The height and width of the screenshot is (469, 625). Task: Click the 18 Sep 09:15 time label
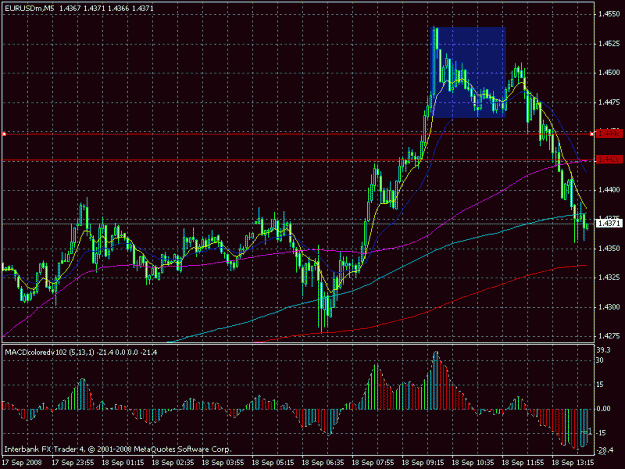click(423, 463)
